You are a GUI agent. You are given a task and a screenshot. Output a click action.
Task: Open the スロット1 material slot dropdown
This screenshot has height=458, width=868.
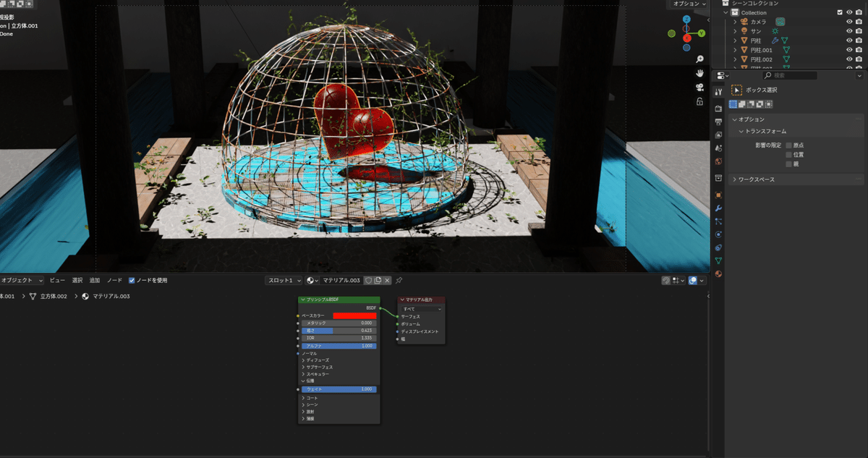(284, 280)
